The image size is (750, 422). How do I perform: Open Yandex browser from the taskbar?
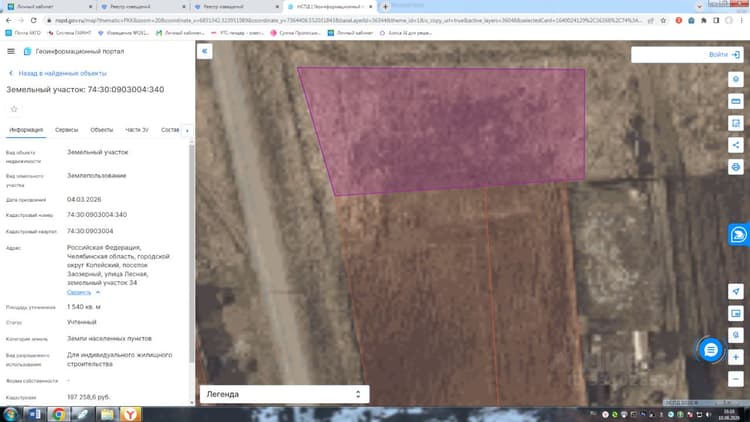(x=130, y=414)
